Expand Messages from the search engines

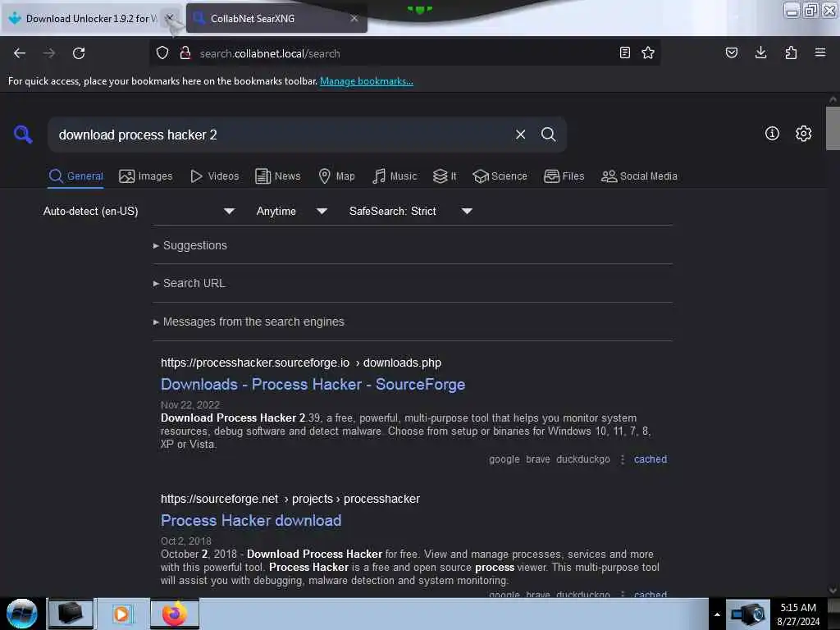click(248, 322)
